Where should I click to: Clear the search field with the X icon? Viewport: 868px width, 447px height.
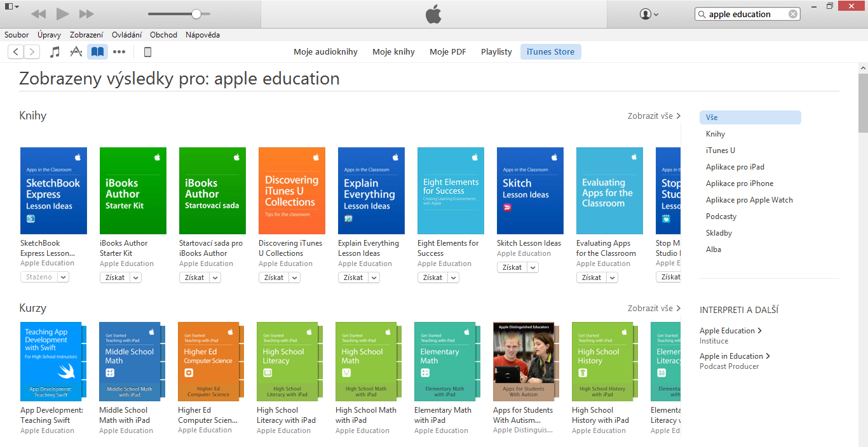point(793,14)
